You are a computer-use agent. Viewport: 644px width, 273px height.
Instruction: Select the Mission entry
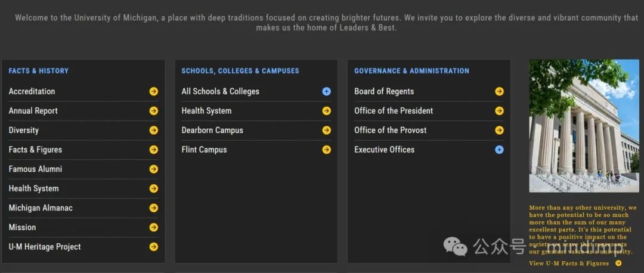pyautogui.click(x=22, y=227)
